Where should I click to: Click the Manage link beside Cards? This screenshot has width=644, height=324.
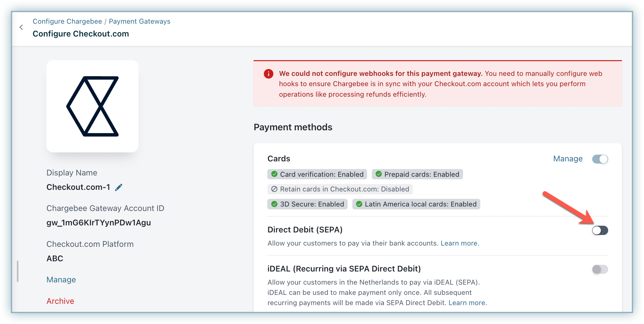[568, 159]
